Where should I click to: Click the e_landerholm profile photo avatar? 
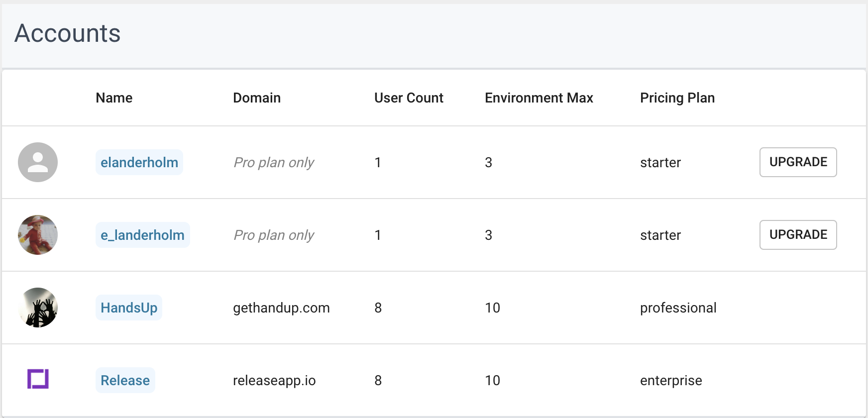coord(38,235)
